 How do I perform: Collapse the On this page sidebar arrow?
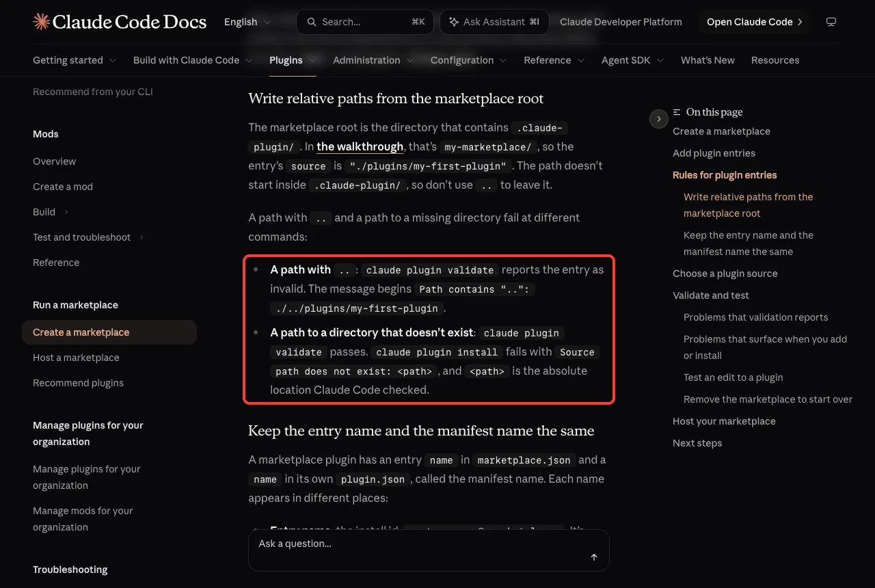pos(658,119)
